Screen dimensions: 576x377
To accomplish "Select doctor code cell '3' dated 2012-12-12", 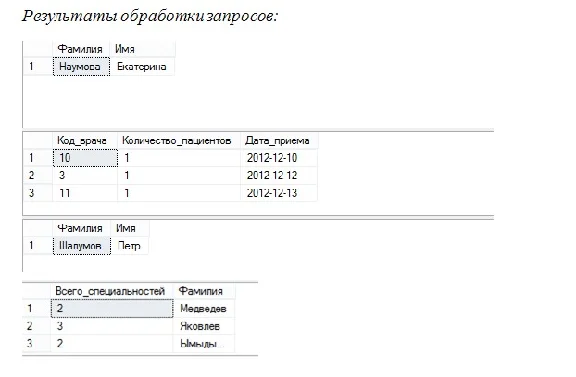I will pyautogui.click(x=85, y=175).
